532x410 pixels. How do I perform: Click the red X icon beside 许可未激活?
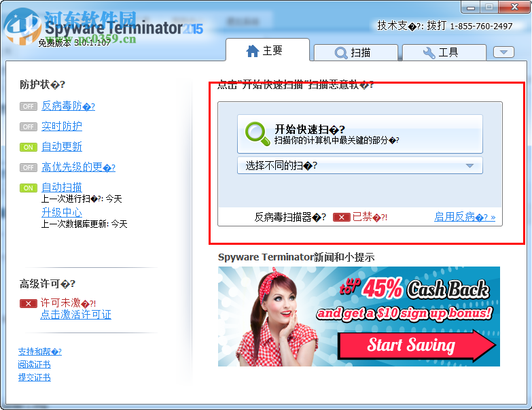(x=28, y=303)
